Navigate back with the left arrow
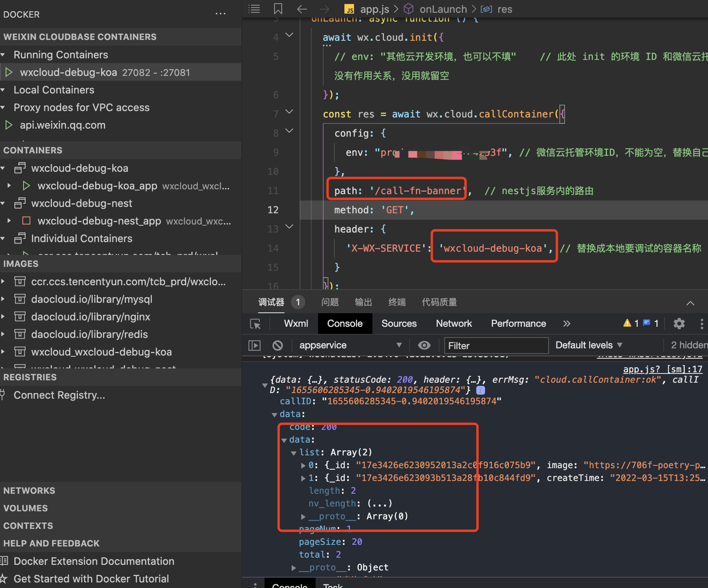Viewport: 708px width, 588px height. (x=302, y=9)
